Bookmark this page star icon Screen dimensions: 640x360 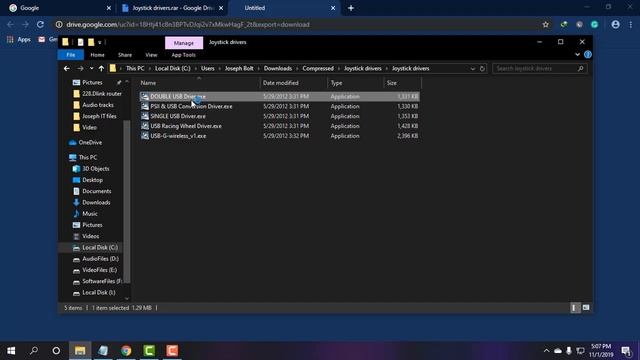546,24
